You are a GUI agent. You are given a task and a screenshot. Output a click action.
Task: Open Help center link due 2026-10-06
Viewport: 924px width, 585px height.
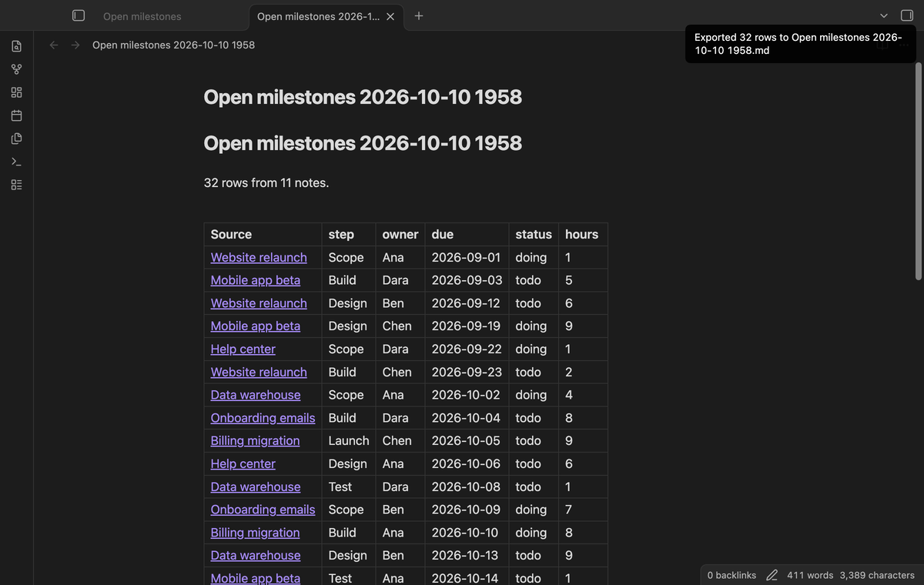pos(243,464)
